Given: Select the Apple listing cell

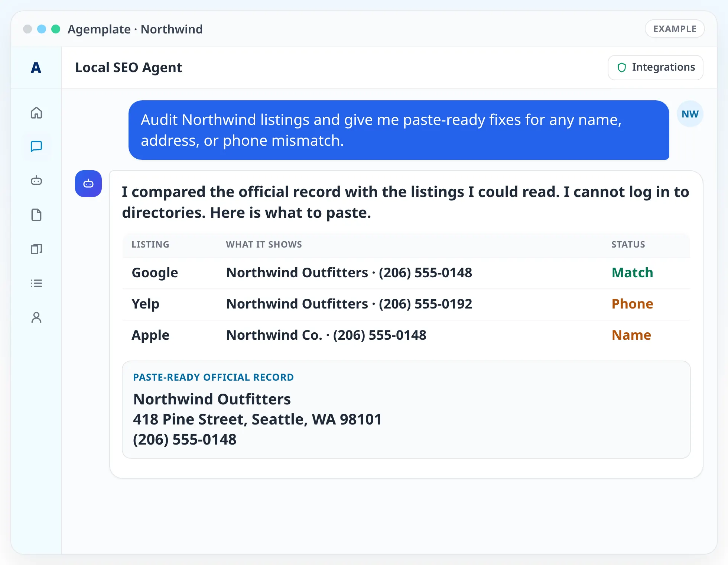Looking at the screenshot, I should [x=150, y=335].
